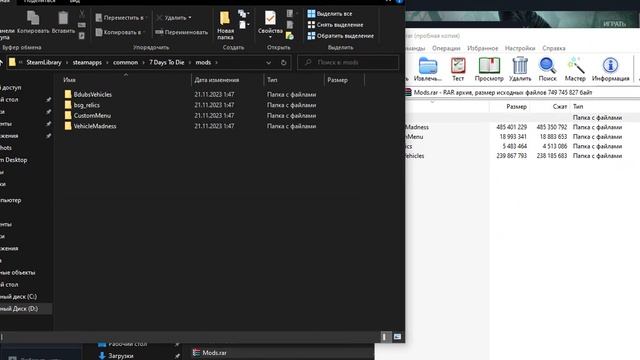This screenshot has height=360, width=640.
Task: Click Переименовать in ribbon
Action: point(182,32)
